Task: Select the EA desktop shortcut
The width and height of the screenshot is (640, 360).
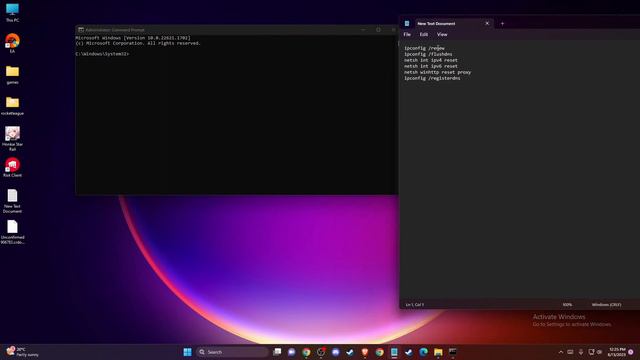Action: point(12,43)
